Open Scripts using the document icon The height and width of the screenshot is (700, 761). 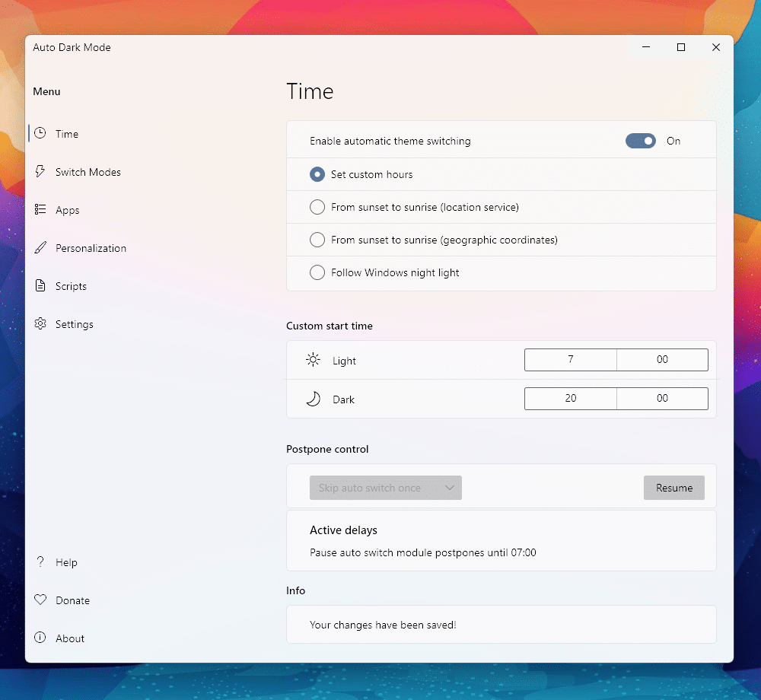[40, 285]
